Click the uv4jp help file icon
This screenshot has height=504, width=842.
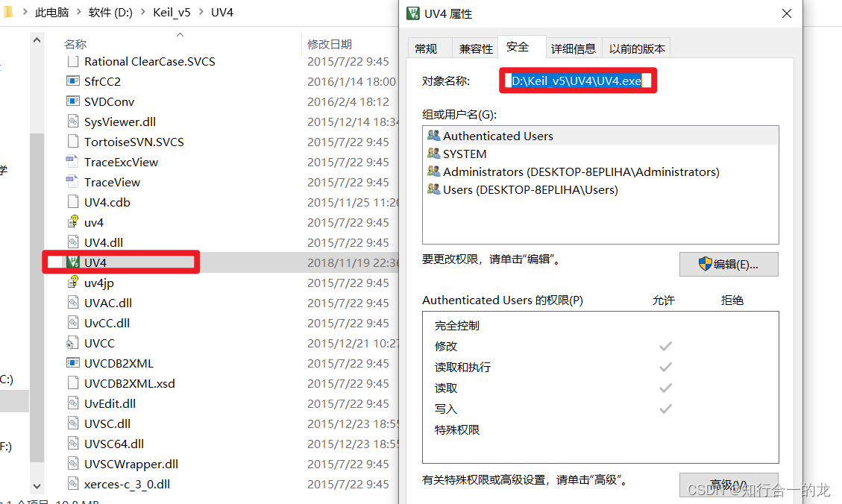(x=73, y=283)
